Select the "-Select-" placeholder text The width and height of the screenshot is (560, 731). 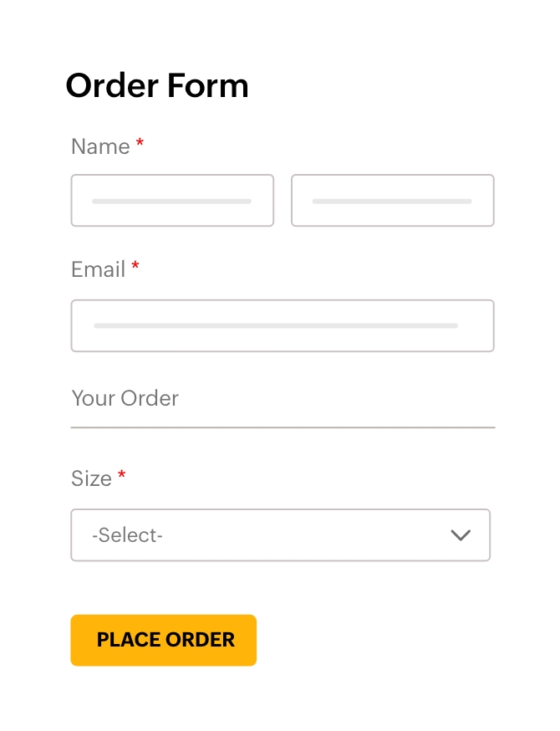point(127,535)
